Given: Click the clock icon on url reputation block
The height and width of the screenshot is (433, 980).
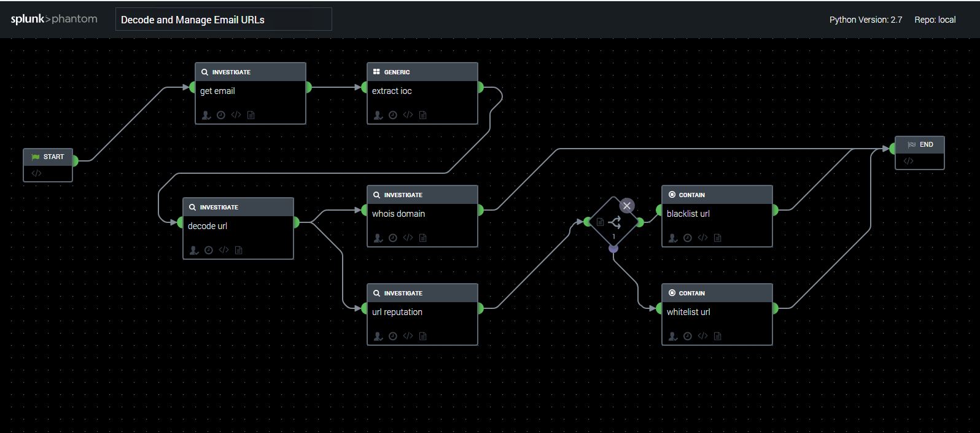Looking at the screenshot, I should pyautogui.click(x=393, y=336).
